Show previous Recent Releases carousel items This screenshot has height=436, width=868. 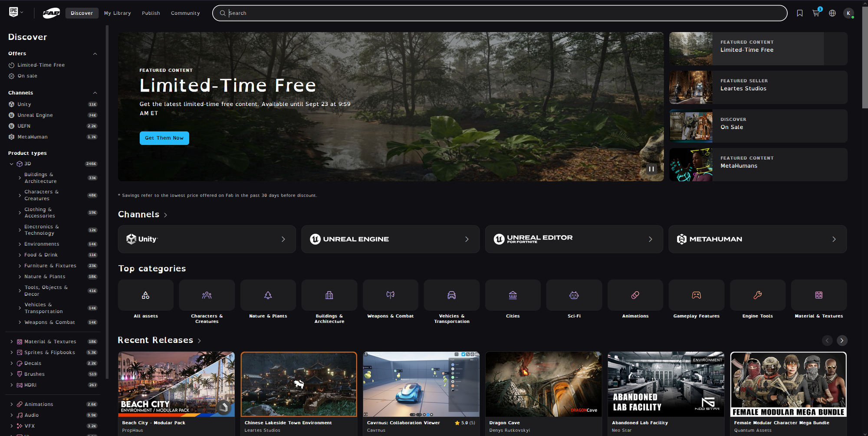pyautogui.click(x=827, y=341)
